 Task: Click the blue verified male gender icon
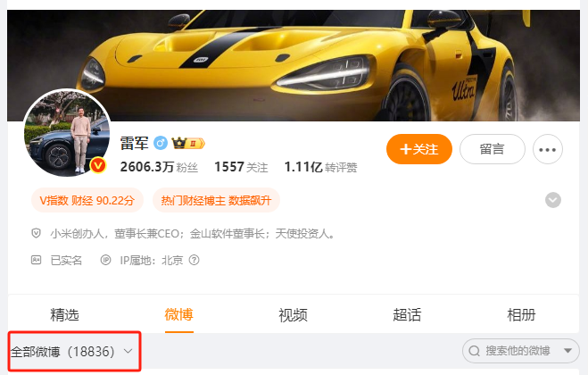161,143
